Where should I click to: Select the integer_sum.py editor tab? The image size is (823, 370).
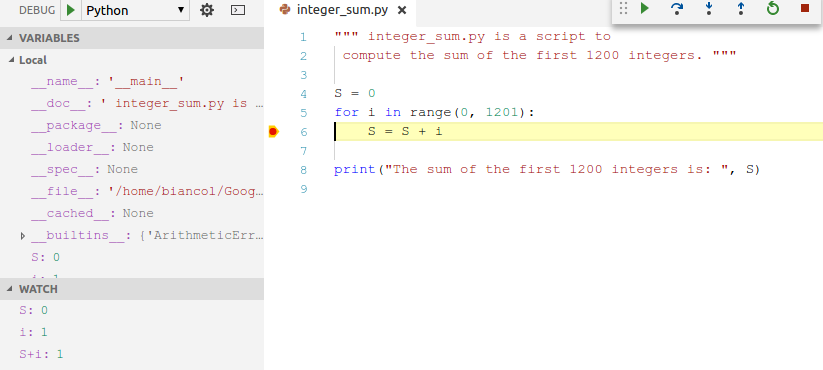pos(342,10)
